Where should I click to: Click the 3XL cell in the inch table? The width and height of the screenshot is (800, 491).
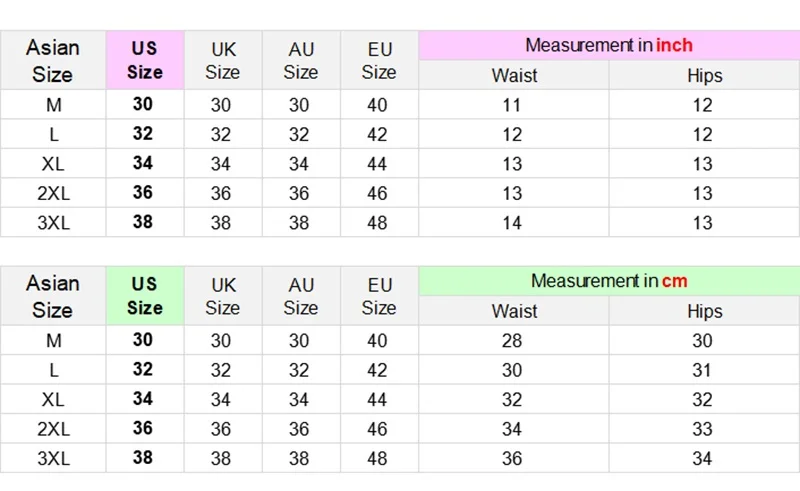coord(52,223)
